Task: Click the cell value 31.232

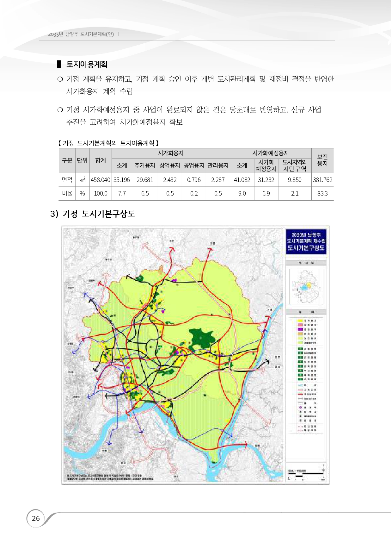Action: [x=266, y=180]
